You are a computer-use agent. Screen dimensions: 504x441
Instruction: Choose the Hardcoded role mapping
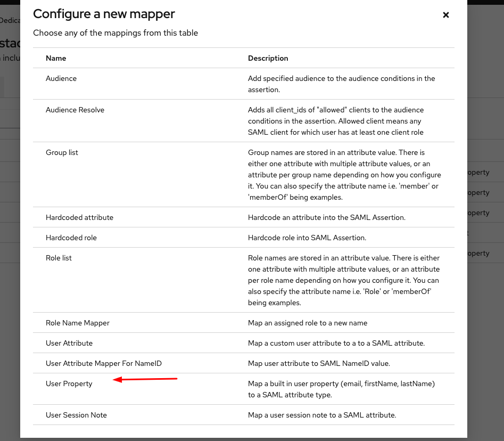pos(71,238)
